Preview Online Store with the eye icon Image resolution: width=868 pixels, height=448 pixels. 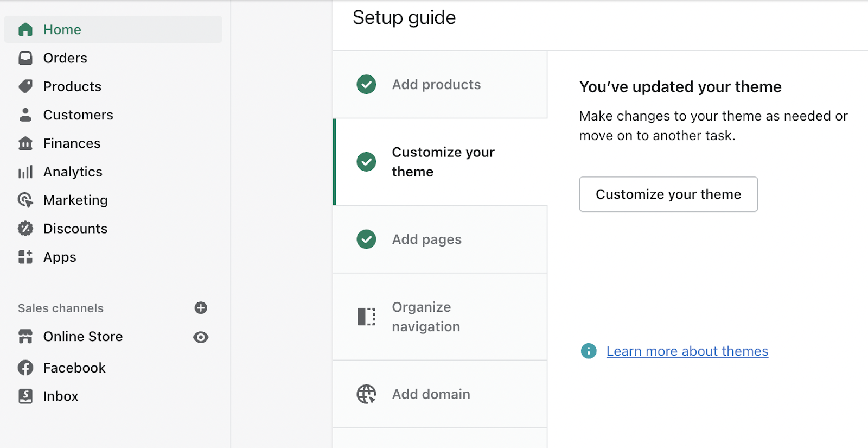point(201,337)
